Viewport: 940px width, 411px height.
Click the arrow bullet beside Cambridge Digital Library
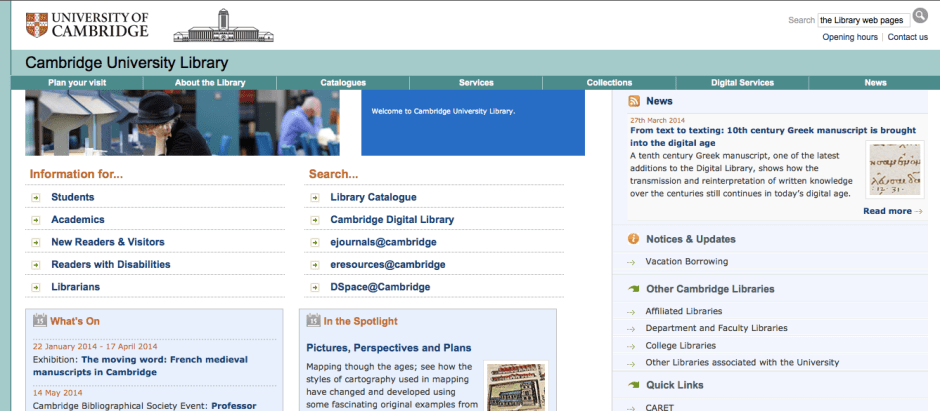coord(315,220)
